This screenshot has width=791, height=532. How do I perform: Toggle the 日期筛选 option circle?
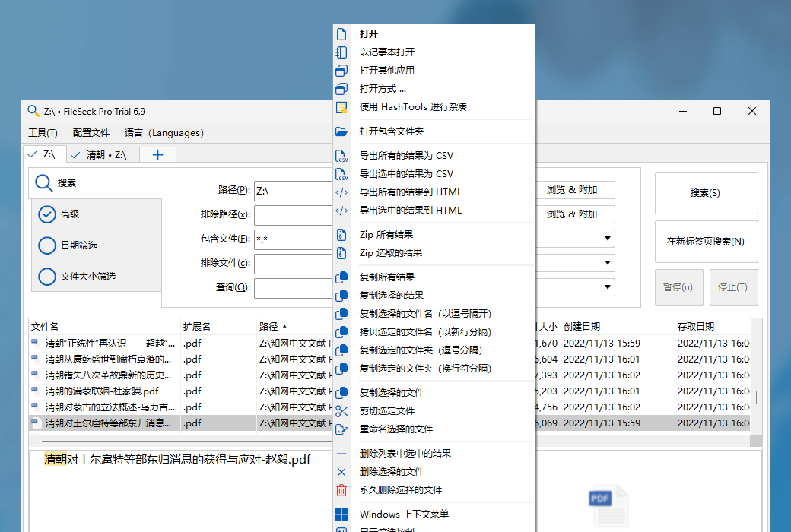coord(47,245)
